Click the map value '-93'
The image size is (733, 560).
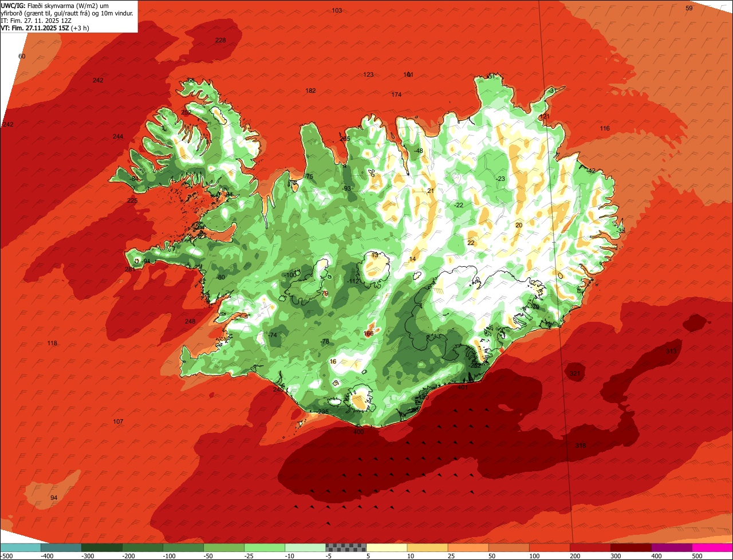[346, 188]
